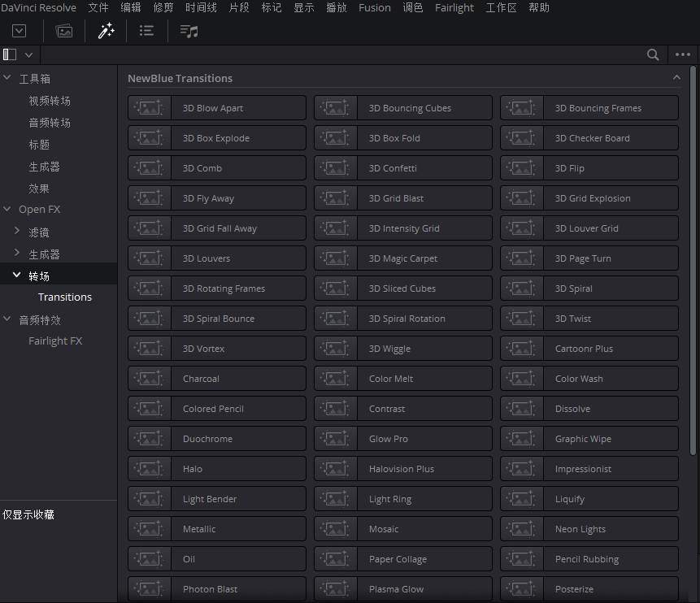
Task: Click the Neon Lights thumbnail icon
Action: coord(522,529)
